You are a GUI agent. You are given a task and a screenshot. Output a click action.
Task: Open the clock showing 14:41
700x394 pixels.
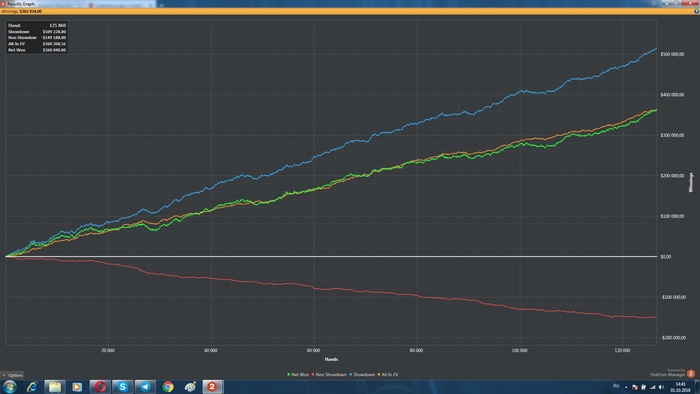680,387
